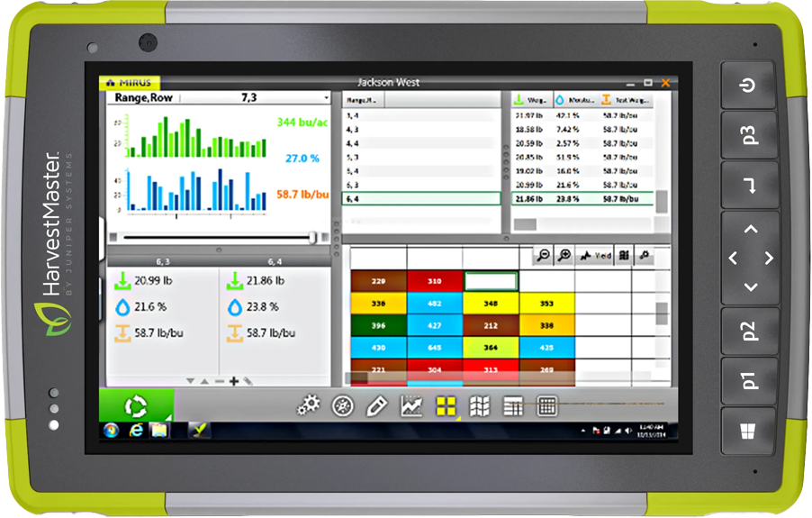Image resolution: width=812 pixels, height=518 pixels.
Task: Click the Moisture column header
Action: [x=573, y=101]
